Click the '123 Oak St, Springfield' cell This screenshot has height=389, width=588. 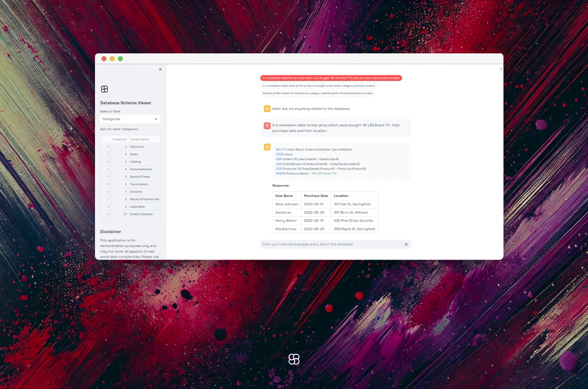point(355,204)
